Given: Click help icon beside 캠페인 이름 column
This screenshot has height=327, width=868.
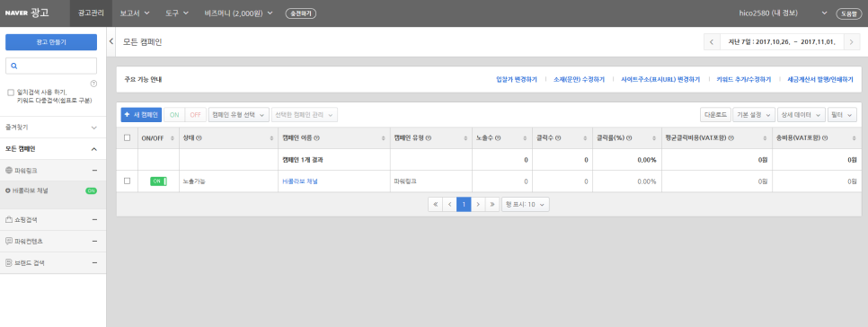Looking at the screenshot, I should [x=316, y=137].
